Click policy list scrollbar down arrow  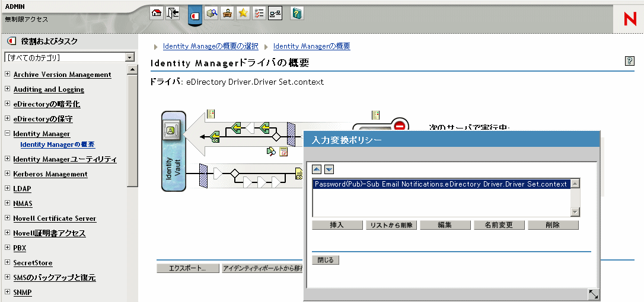point(575,212)
